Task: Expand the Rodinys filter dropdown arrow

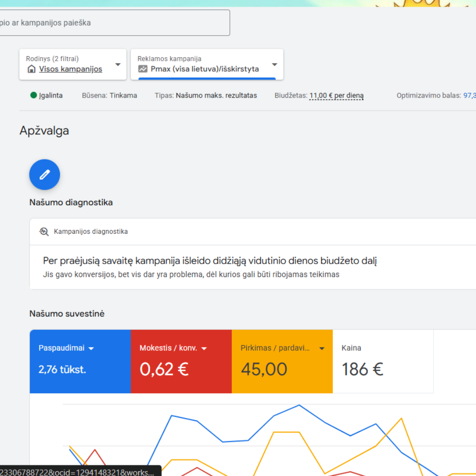Action: click(x=118, y=65)
